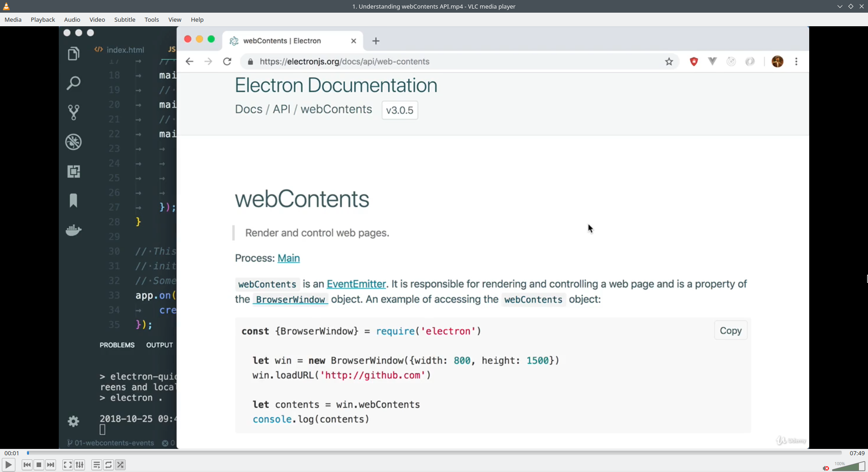The width and height of the screenshot is (868, 472).
Task: Go back in browser history
Action: pyautogui.click(x=189, y=62)
